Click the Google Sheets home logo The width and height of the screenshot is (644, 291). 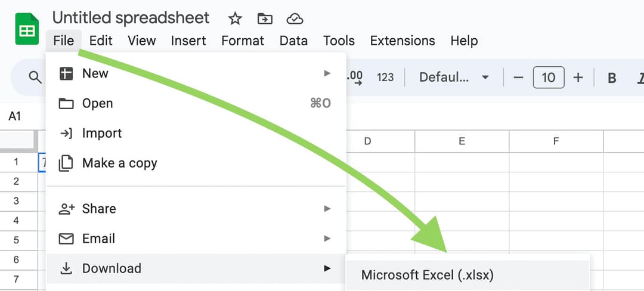27,29
